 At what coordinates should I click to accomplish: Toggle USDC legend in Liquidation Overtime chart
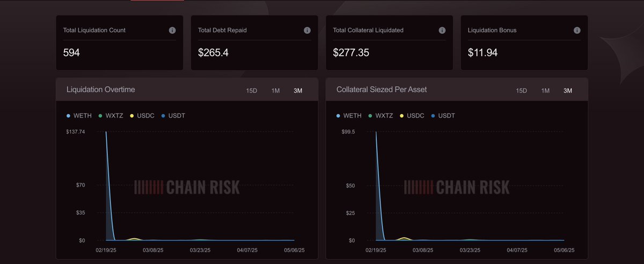(x=142, y=116)
